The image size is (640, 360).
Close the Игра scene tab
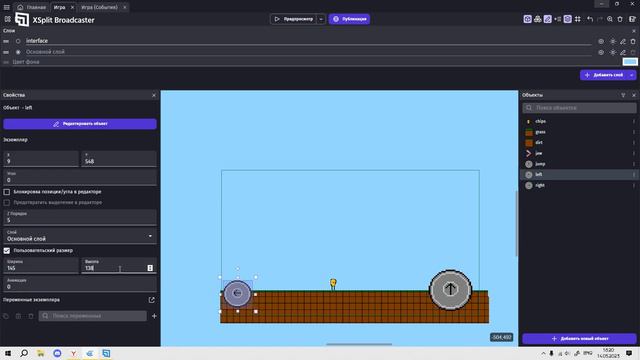(72, 7)
